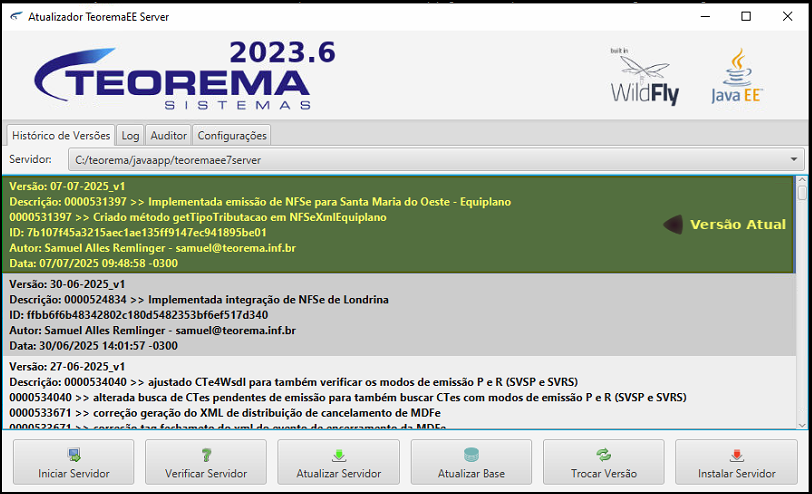Click the author line under 07-07-2025 version
Viewport: 812px width, 494px height.
pyautogui.click(x=152, y=248)
